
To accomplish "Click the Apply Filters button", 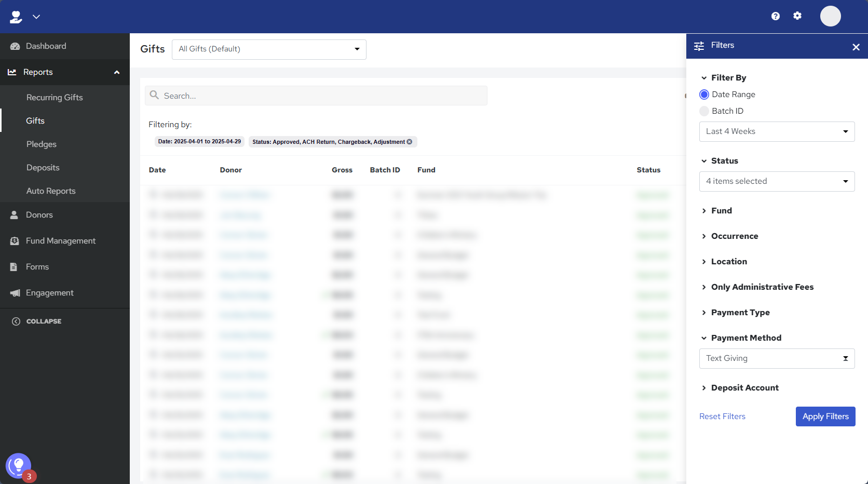I will (825, 416).
